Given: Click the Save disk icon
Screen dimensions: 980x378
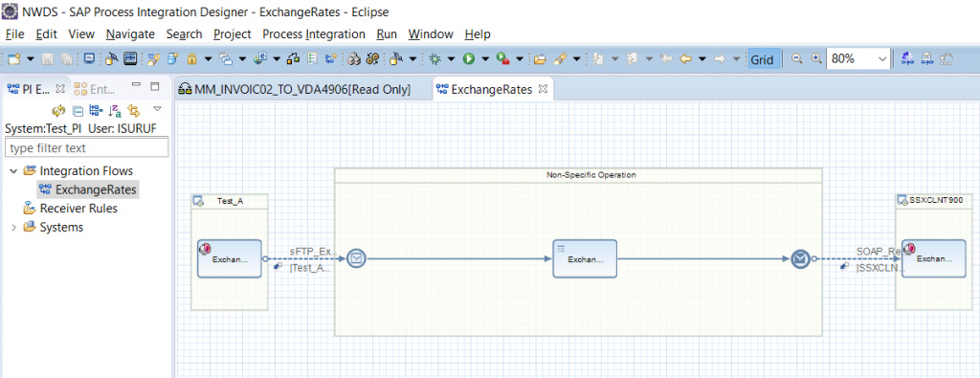Looking at the screenshot, I should tap(48, 58).
